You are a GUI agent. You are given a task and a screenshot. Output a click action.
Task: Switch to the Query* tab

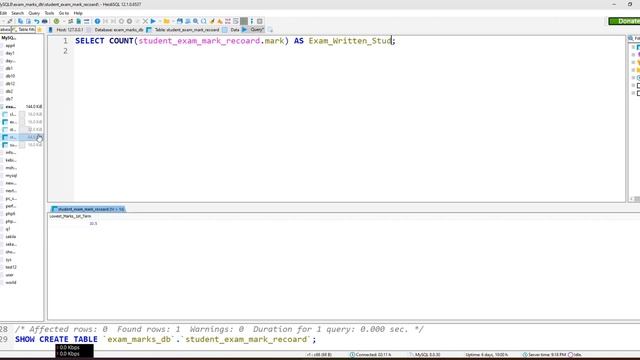click(253, 30)
